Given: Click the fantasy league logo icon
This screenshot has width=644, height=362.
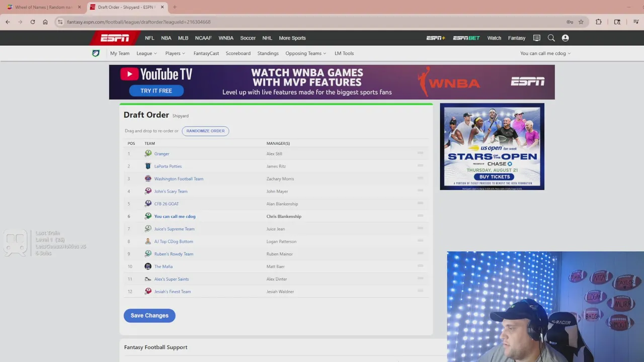Looking at the screenshot, I should (96, 53).
